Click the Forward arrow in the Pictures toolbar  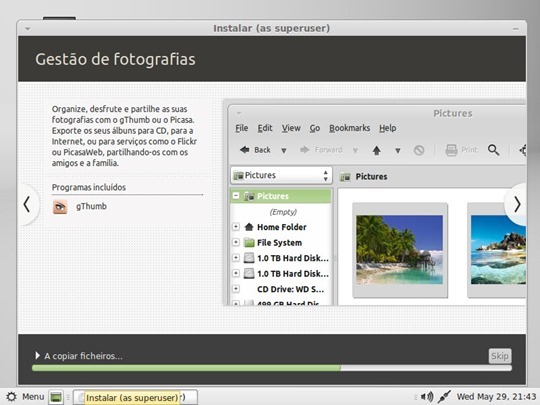point(305,150)
